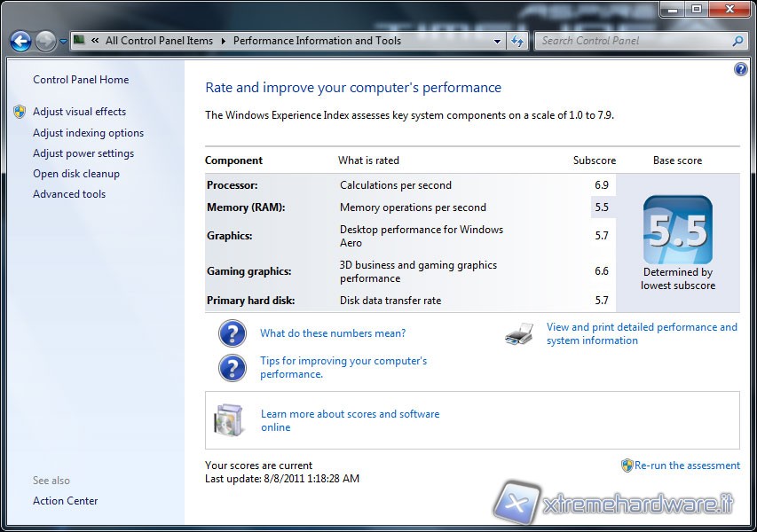Click the Forward navigation arrow button
Screen dimensions: 757x532
tap(45, 41)
